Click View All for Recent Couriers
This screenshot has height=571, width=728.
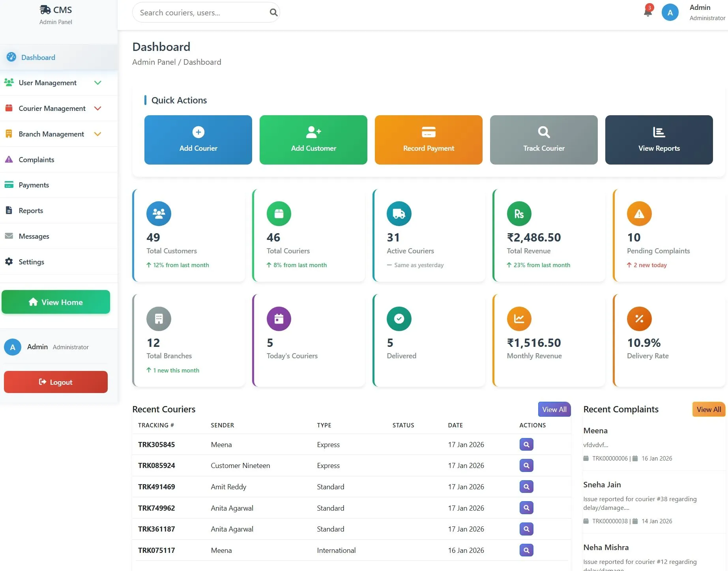554,409
